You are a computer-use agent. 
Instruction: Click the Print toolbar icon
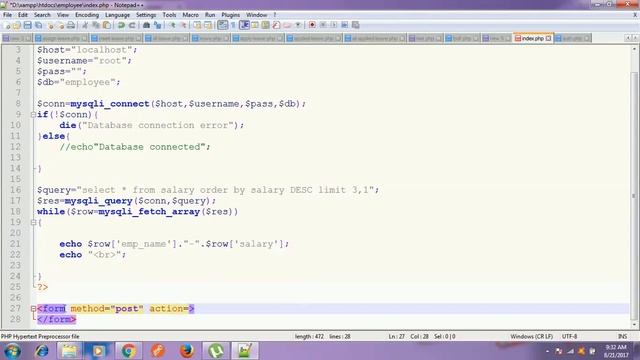coord(71,25)
